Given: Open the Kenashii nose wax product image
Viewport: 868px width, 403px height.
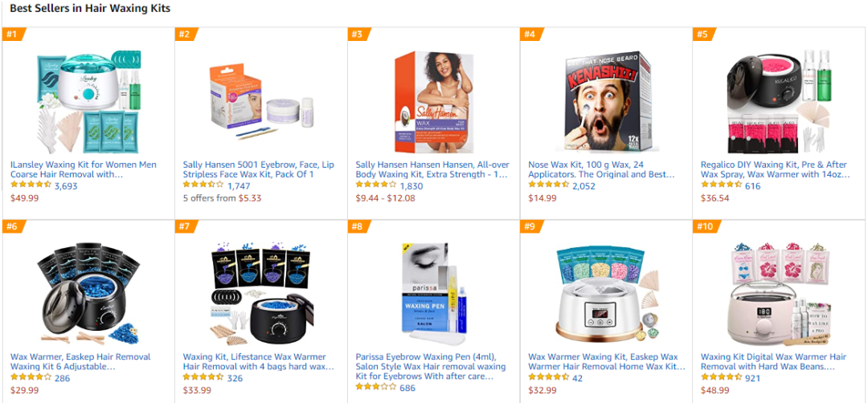Looking at the screenshot, I should 607,102.
